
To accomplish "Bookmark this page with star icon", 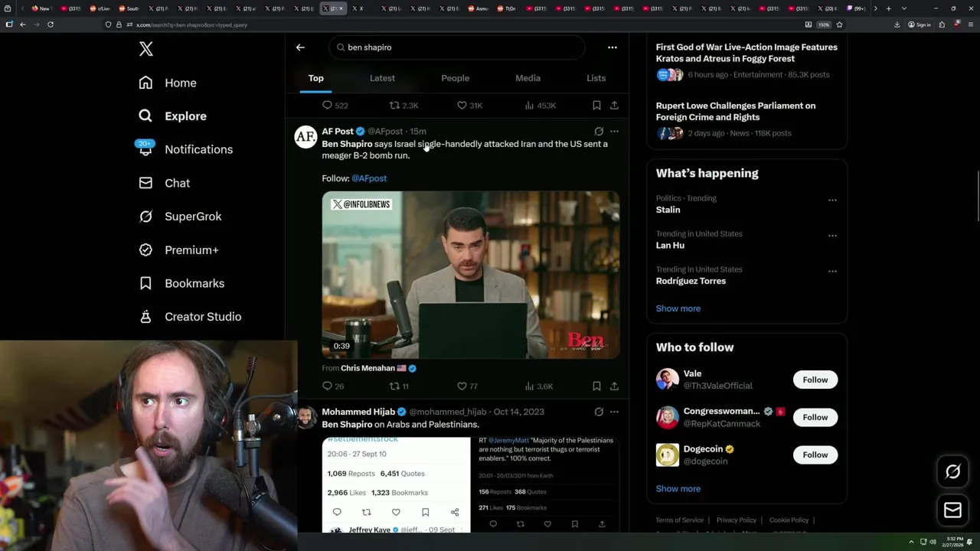I will click(x=839, y=24).
